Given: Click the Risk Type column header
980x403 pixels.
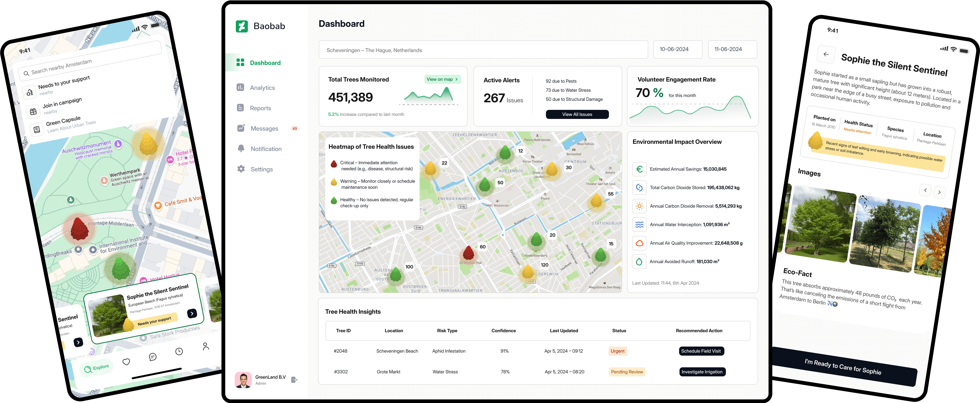Looking at the screenshot, I should coord(447,331).
